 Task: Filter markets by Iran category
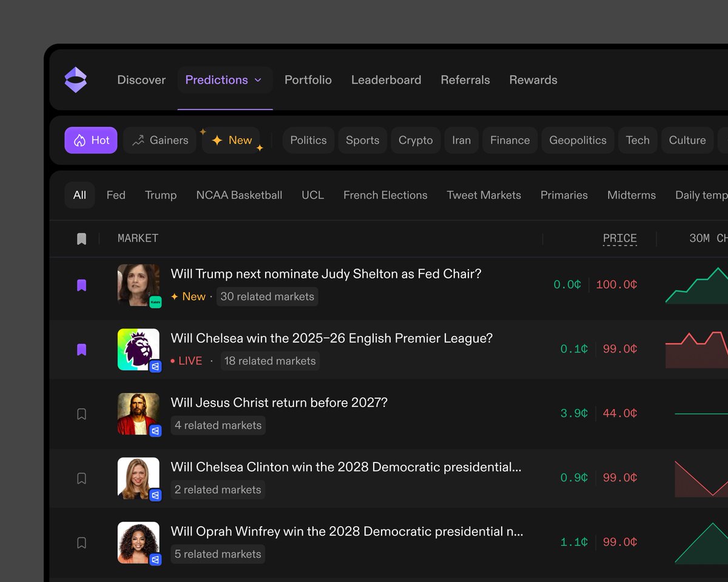462,140
